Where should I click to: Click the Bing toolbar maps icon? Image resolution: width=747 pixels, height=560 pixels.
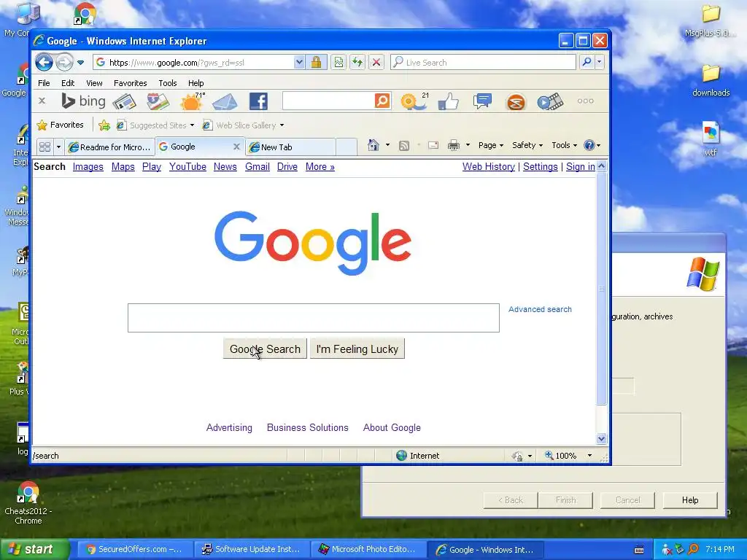pos(158,101)
